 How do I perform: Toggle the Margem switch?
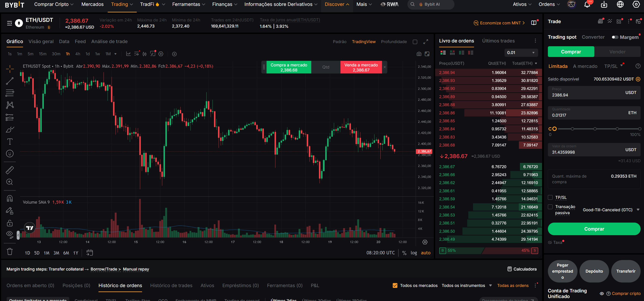615,37
